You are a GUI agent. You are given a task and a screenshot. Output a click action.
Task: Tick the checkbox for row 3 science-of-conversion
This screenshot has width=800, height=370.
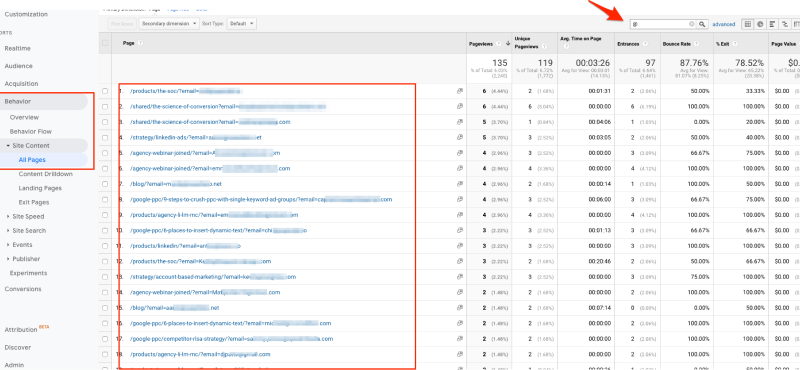[105, 122]
